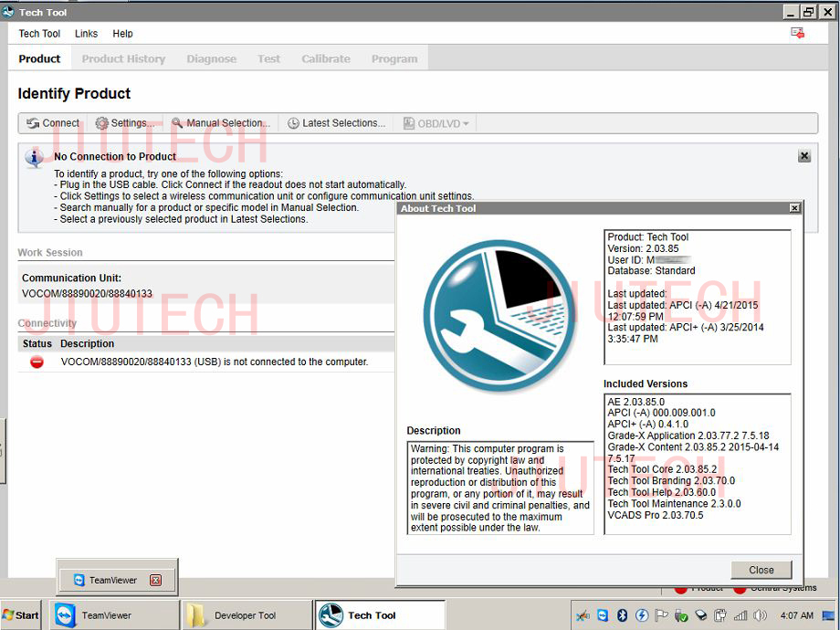Viewport: 840px width, 630px height.
Task: Open the Windows Start button
Action: [x=20, y=615]
